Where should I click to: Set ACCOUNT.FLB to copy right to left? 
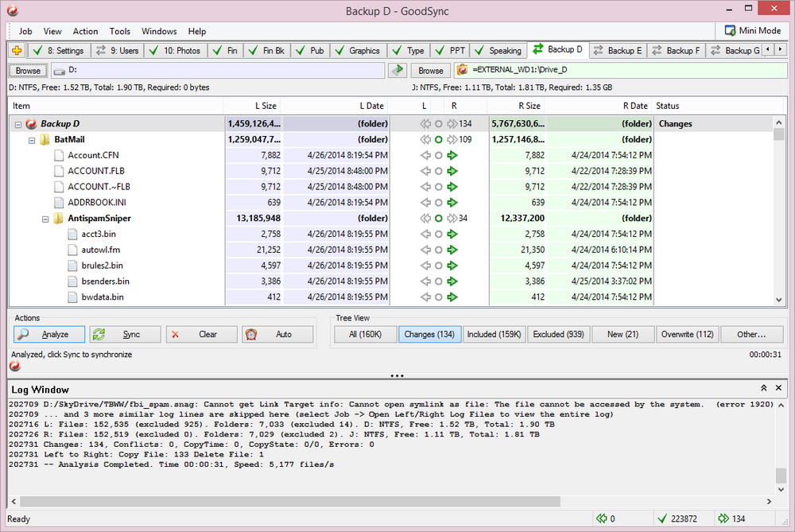[x=425, y=171]
